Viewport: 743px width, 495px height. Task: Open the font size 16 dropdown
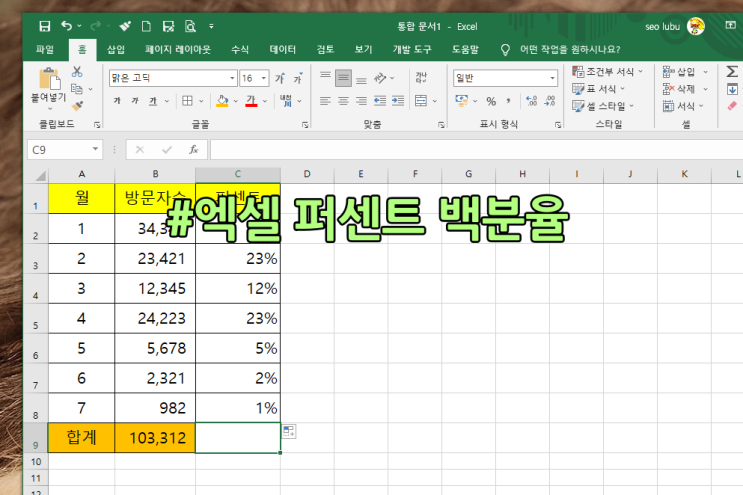click(x=264, y=78)
